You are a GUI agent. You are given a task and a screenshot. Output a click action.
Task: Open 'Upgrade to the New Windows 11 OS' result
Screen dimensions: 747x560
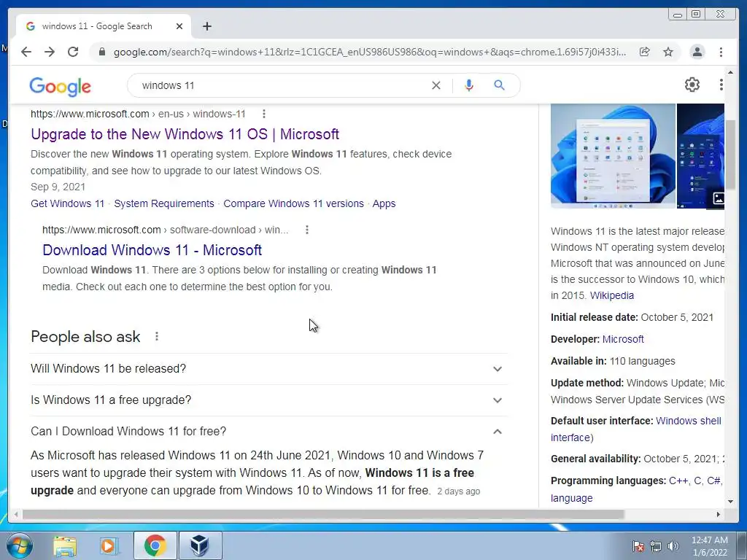click(185, 134)
